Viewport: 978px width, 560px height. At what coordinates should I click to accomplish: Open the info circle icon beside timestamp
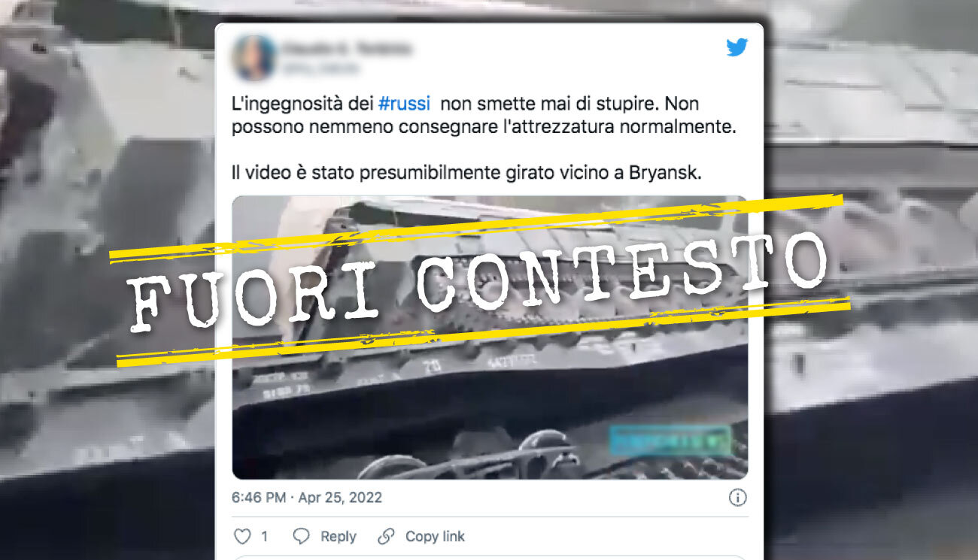738,498
